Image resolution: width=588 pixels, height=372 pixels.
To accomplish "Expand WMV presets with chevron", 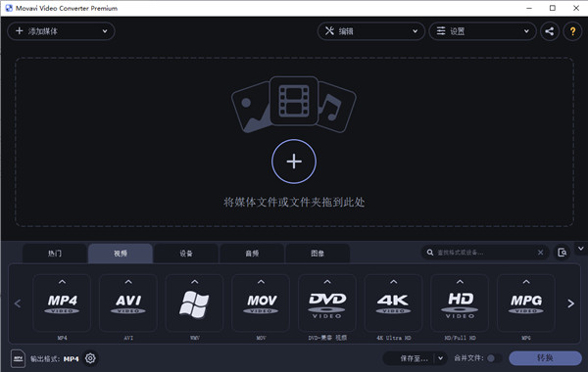I will tap(194, 282).
